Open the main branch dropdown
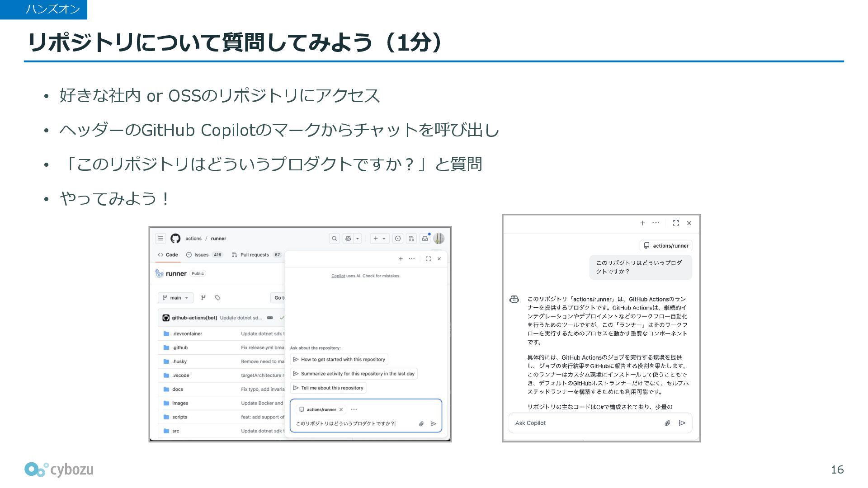 [x=175, y=298]
